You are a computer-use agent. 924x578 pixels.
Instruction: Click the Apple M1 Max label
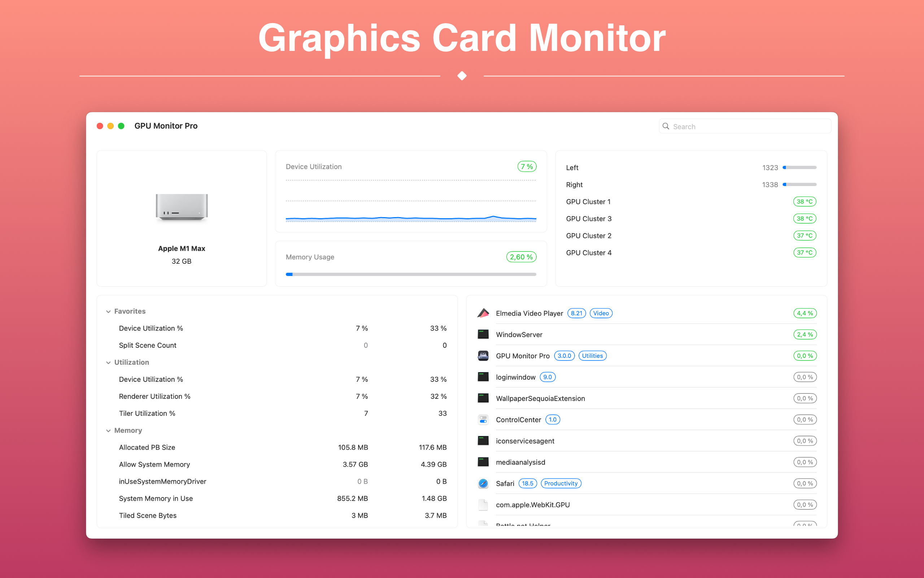point(182,249)
